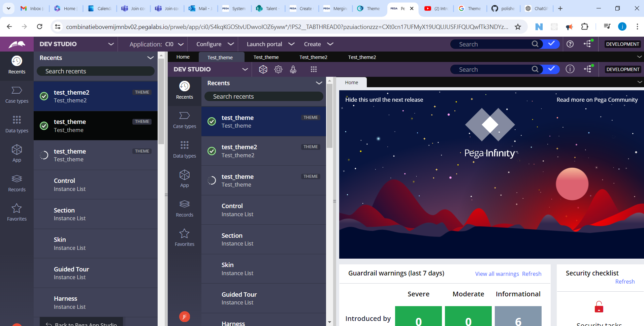The height and width of the screenshot is (326, 644).
Task: Open the Favorites star in the sidebar
Action: [x=17, y=213]
